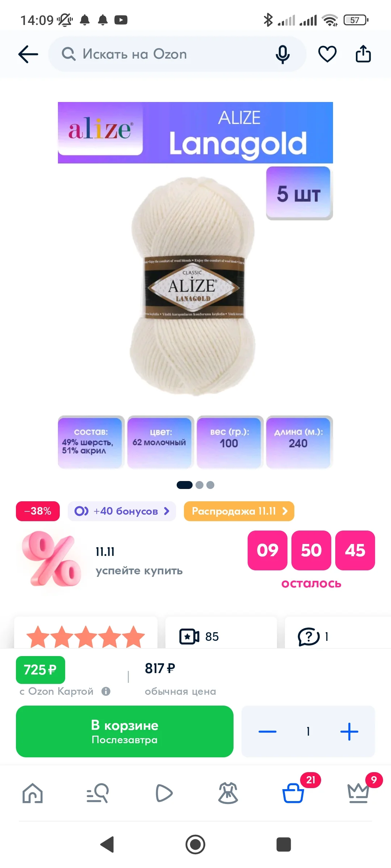Tap the back arrow icon

click(x=28, y=54)
